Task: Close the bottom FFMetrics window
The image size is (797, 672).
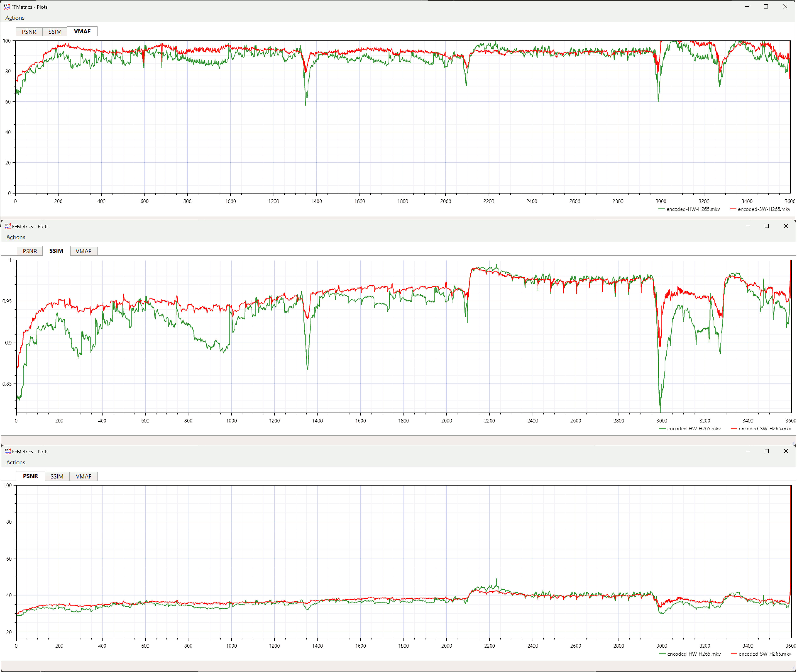Action: (786, 451)
